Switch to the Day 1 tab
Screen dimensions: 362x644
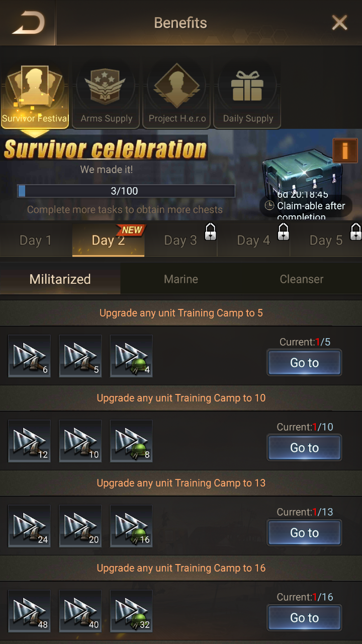point(36,240)
